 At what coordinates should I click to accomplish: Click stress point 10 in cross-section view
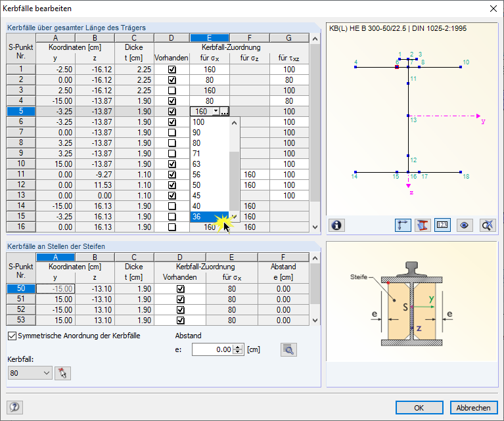461,67
